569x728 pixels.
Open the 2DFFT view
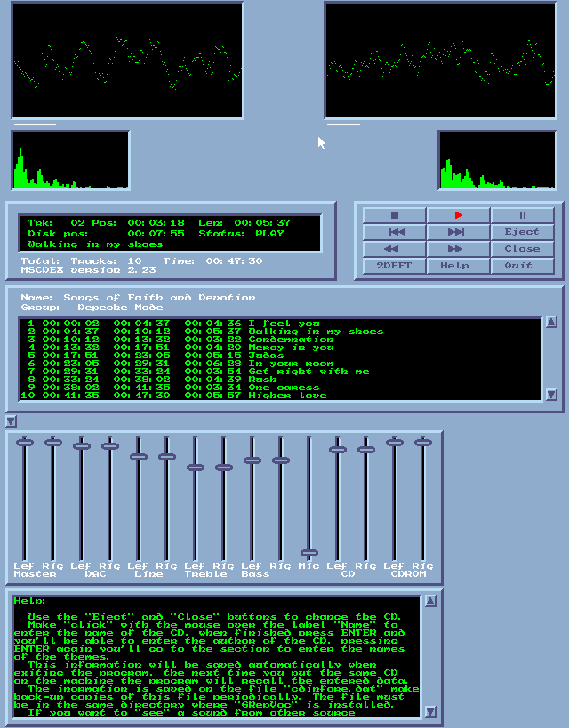click(395, 266)
